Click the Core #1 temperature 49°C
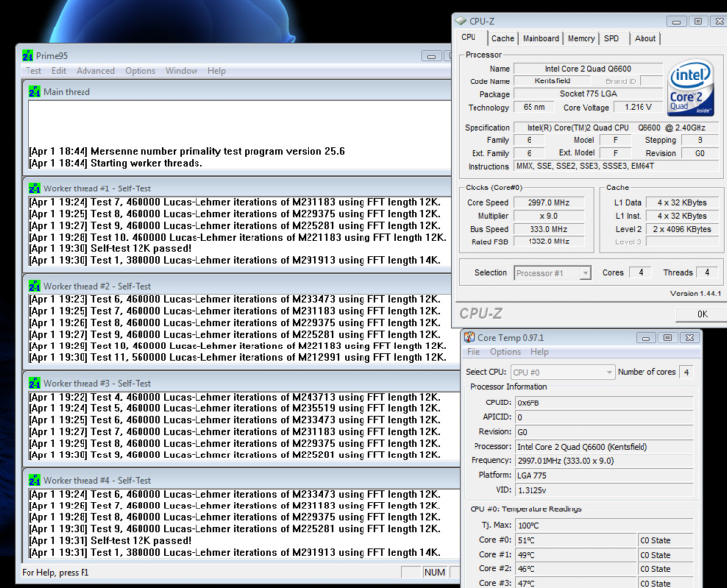The image size is (727, 588). pos(576,555)
